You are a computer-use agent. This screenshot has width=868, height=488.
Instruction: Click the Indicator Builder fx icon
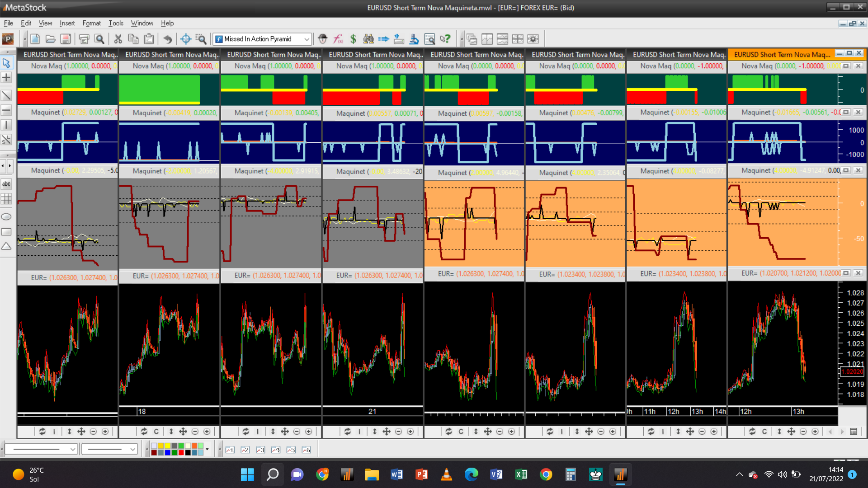coord(338,39)
